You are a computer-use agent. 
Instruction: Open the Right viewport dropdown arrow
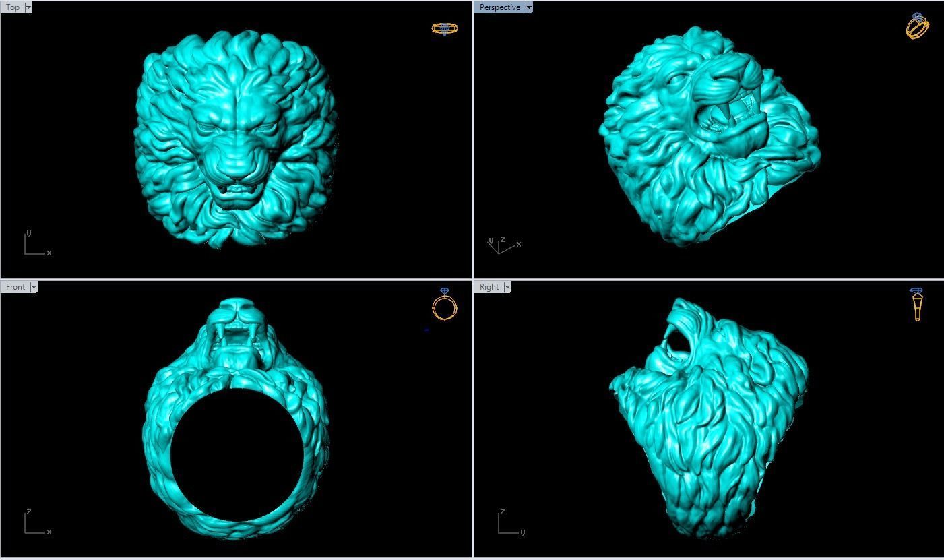(x=507, y=287)
